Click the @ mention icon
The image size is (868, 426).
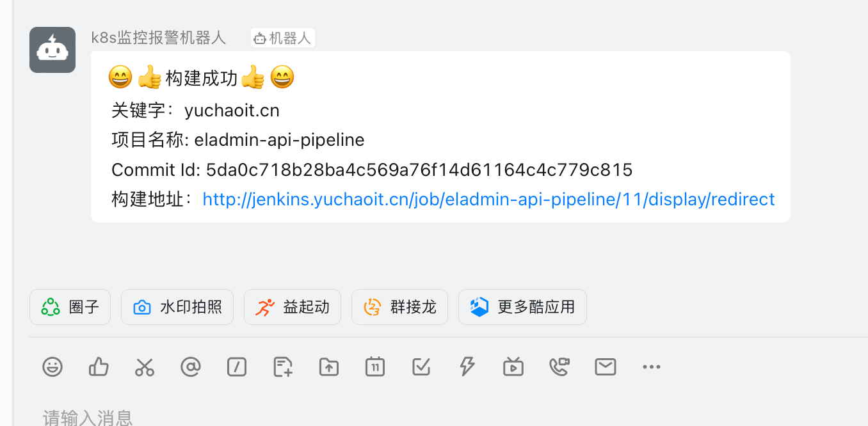[x=191, y=367]
